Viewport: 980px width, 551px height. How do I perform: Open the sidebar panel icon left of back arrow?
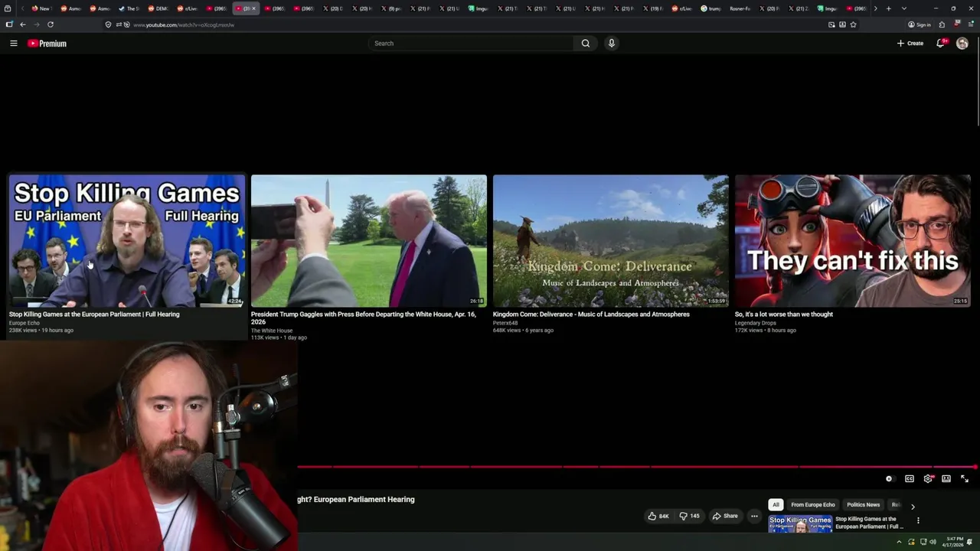[x=9, y=24]
